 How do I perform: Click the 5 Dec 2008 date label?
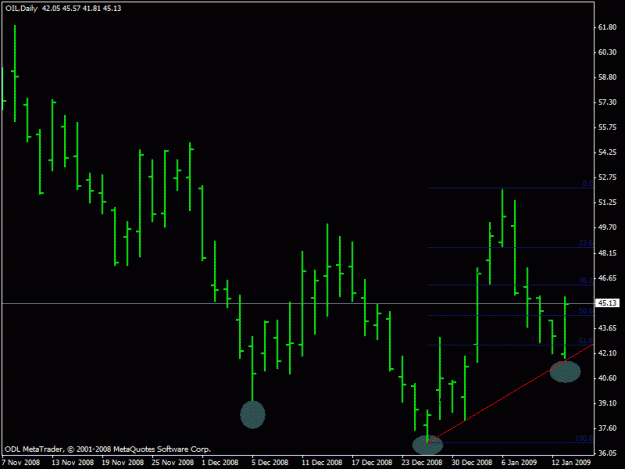click(x=270, y=463)
